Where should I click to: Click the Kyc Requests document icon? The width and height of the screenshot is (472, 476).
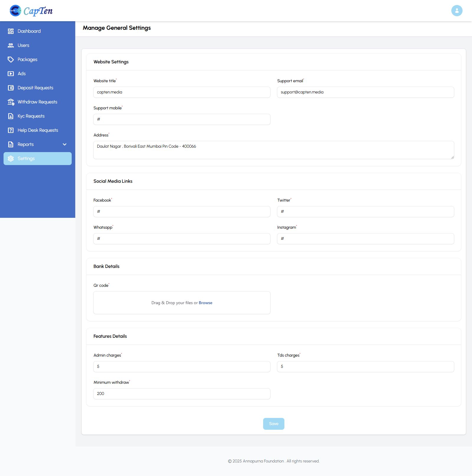coord(11,116)
